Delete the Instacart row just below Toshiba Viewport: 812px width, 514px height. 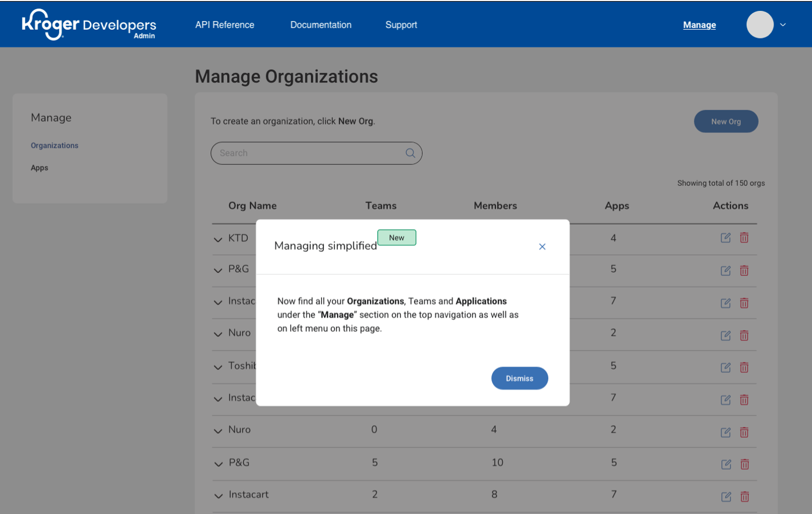coord(744,399)
